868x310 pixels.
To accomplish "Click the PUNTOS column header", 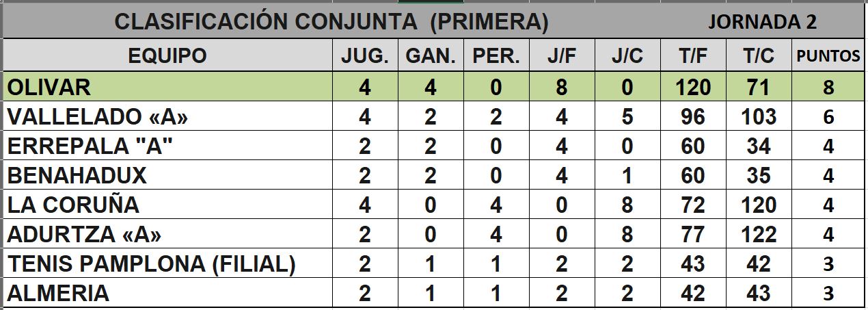I will [828, 55].
